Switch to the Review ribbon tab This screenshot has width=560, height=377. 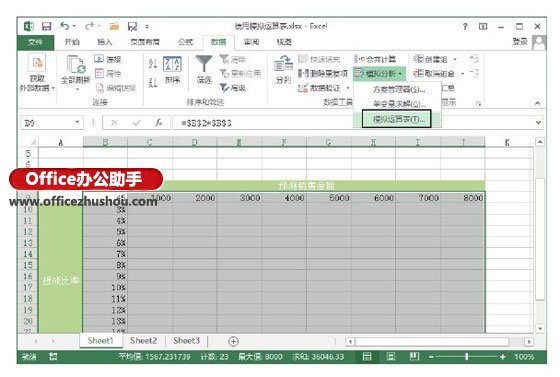pos(251,42)
